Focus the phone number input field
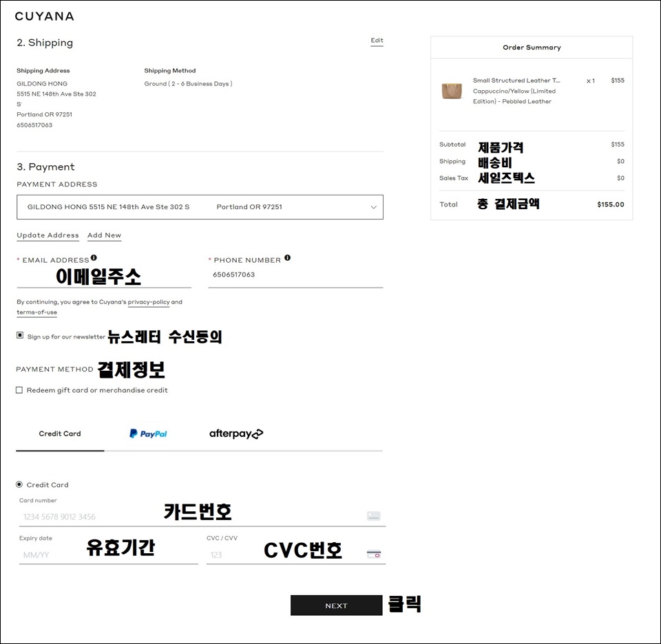Image resolution: width=661 pixels, height=644 pixels. pos(295,277)
